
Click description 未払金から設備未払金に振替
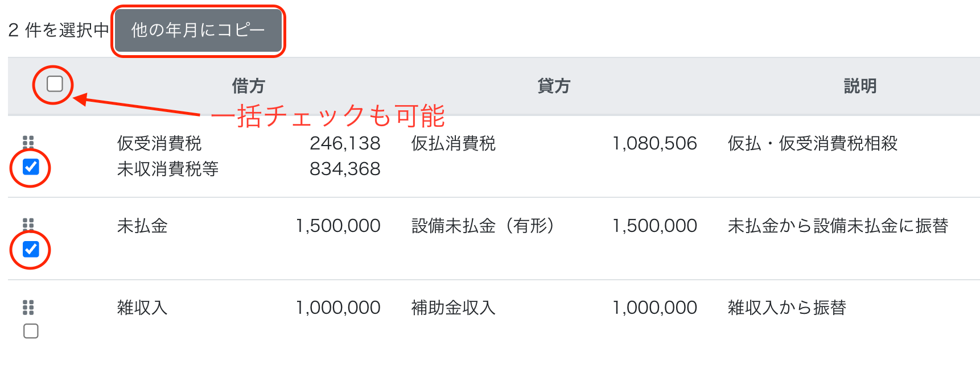click(x=838, y=226)
